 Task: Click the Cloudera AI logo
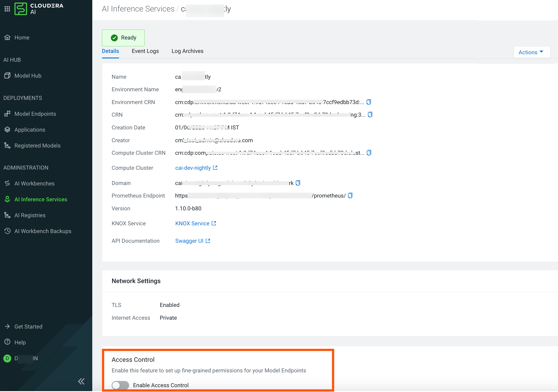click(x=39, y=9)
